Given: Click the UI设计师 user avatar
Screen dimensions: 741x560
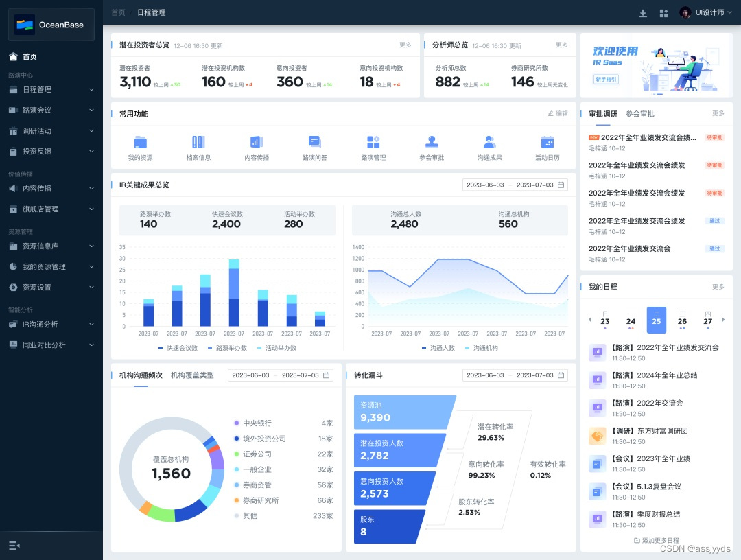Looking at the screenshot, I should (x=685, y=12).
